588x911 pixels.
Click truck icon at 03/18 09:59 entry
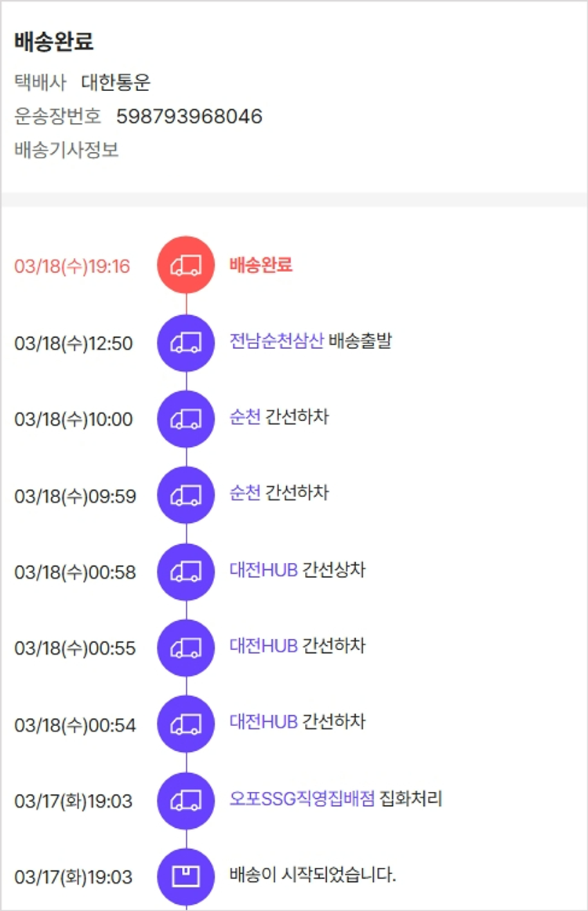tap(186, 495)
